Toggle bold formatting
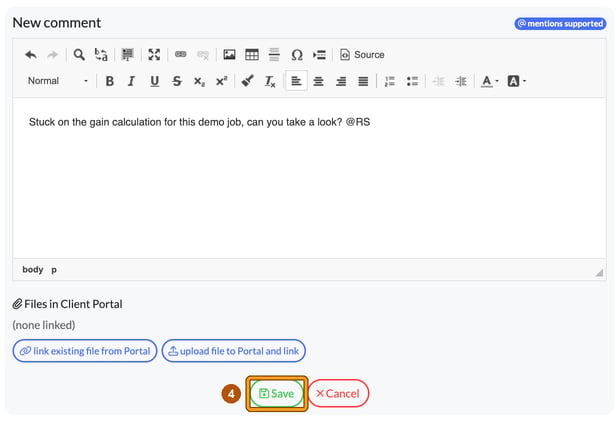 point(110,81)
